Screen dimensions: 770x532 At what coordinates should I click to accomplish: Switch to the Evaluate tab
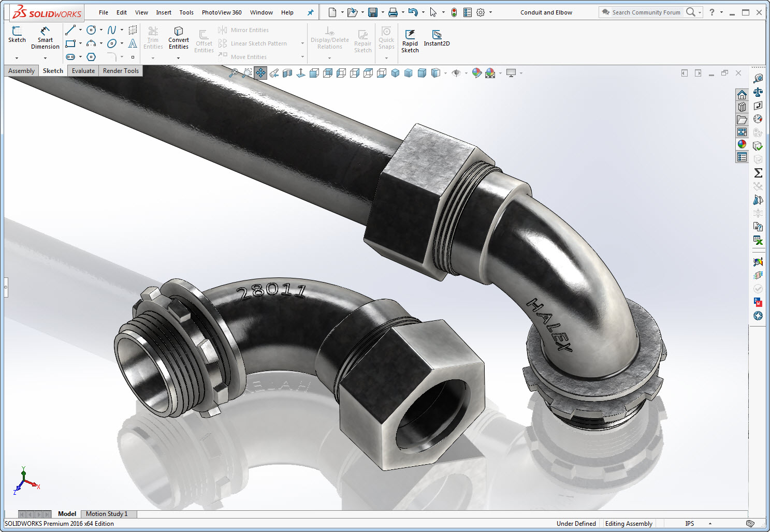pyautogui.click(x=83, y=71)
